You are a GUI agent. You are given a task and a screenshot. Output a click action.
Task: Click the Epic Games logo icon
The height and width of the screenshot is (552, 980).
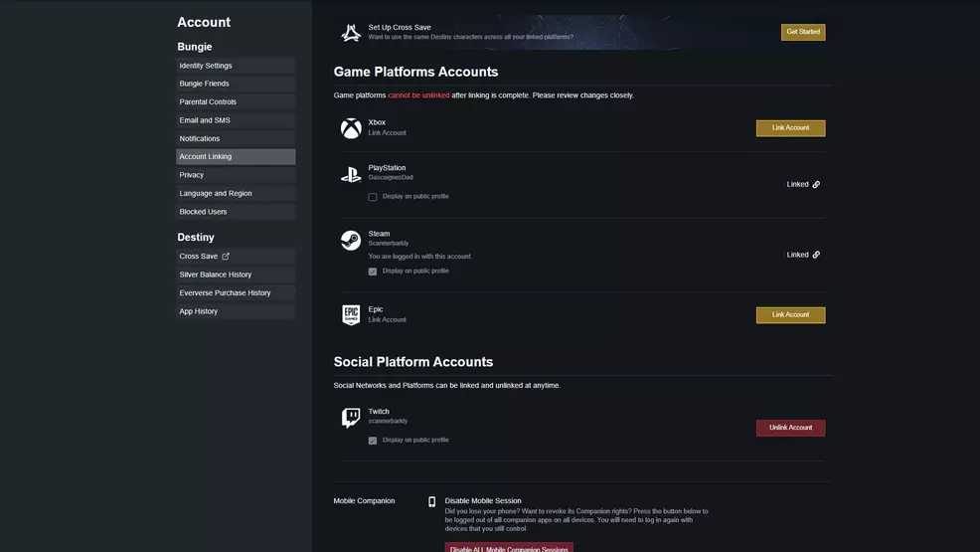(351, 314)
